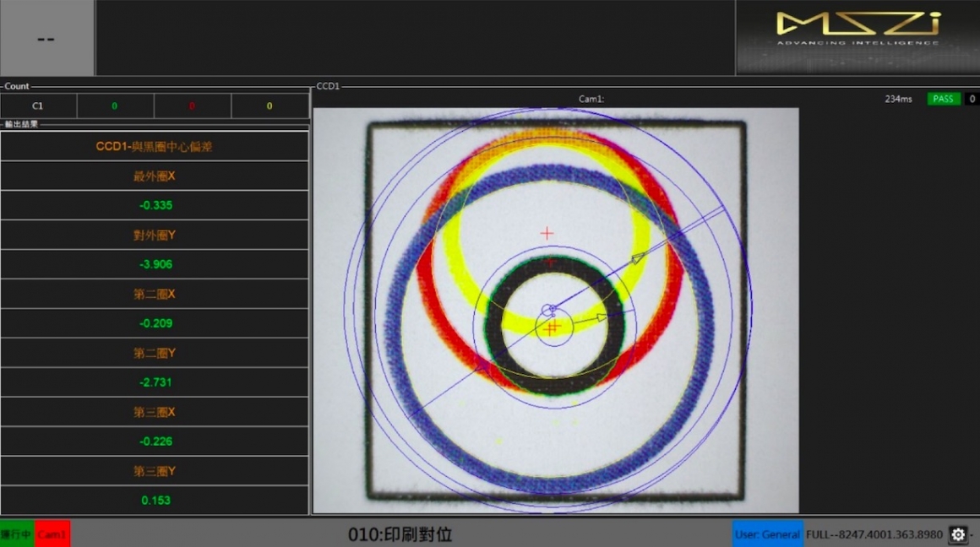
Task: Click the blue User: General button
Action: coord(767,534)
